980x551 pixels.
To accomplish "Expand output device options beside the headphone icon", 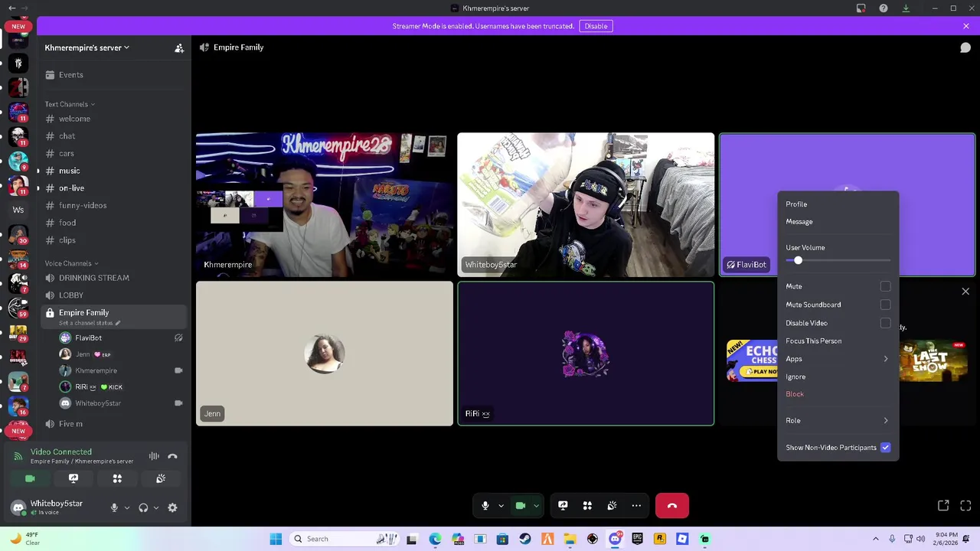I will click(156, 507).
